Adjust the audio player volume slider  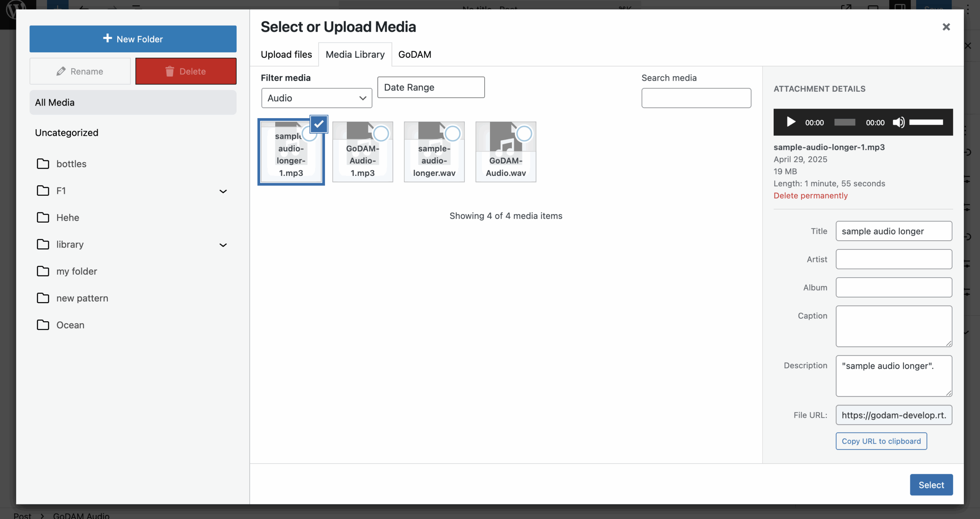tap(926, 122)
